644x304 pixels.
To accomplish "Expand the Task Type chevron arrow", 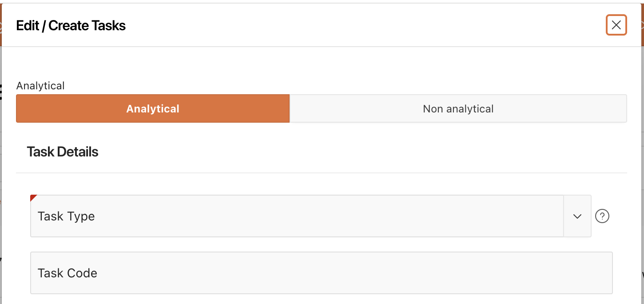I will click(577, 216).
